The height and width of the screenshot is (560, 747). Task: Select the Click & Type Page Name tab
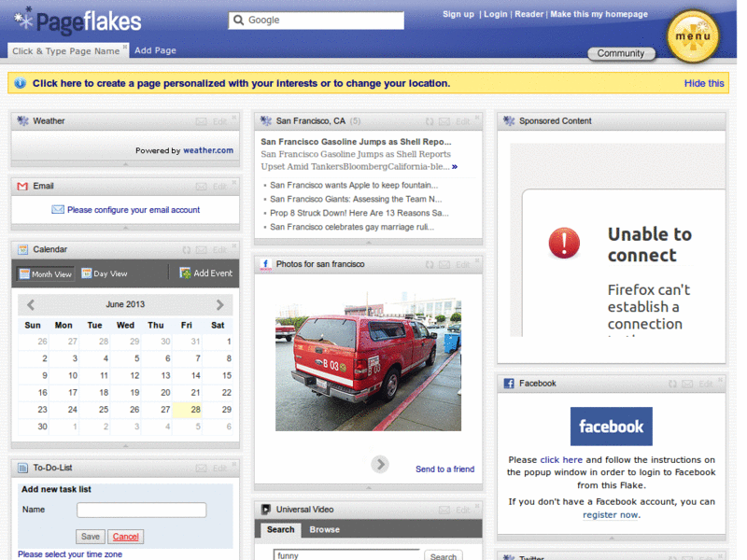[65, 51]
